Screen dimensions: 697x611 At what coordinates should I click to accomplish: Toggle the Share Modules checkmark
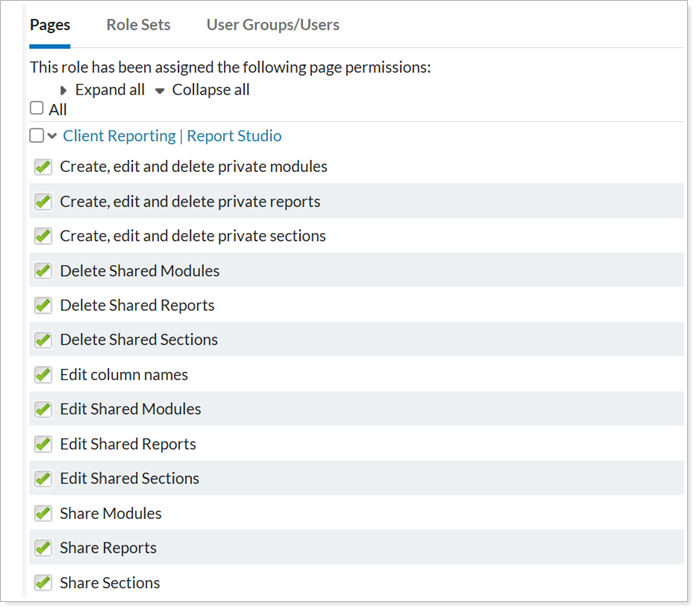[x=43, y=514]
